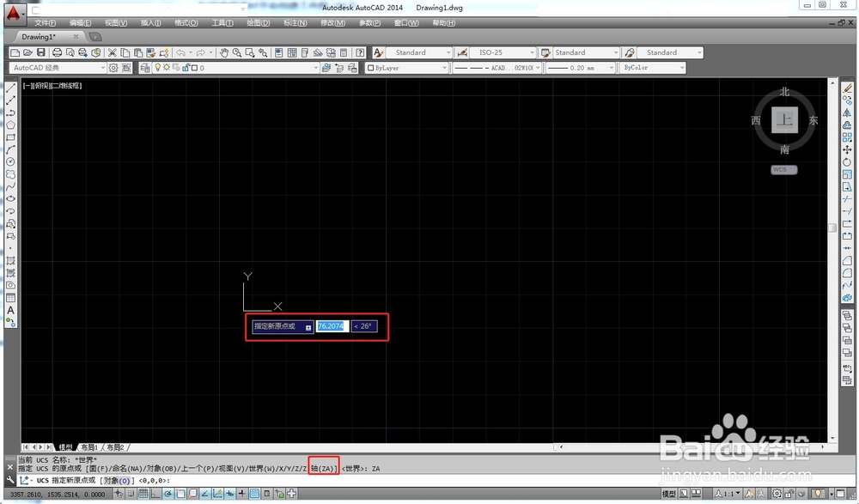The width and height of the screenshot is (859, 504).
Task: Click the Zoom Realtime magnifier icon
Action: [237, 52]
